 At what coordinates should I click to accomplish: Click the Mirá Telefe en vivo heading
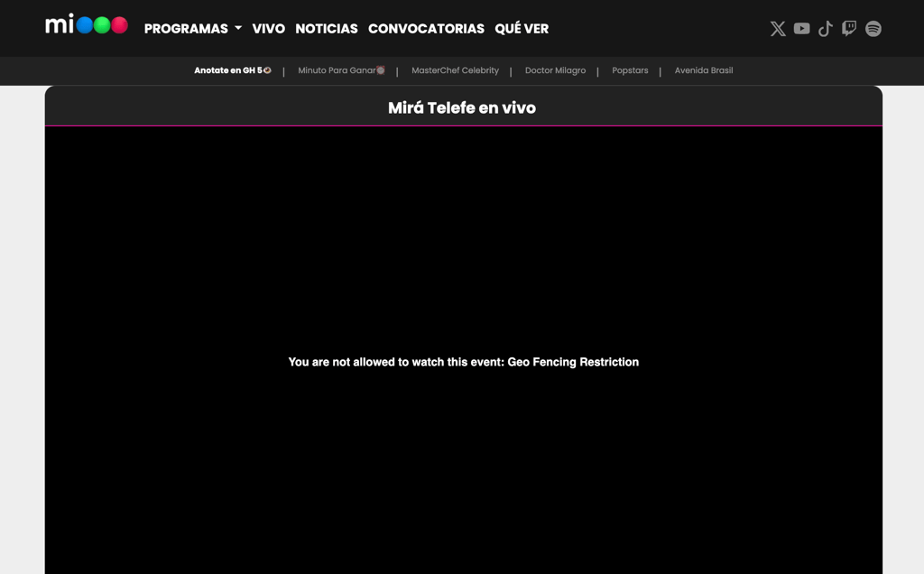(462, 107)
